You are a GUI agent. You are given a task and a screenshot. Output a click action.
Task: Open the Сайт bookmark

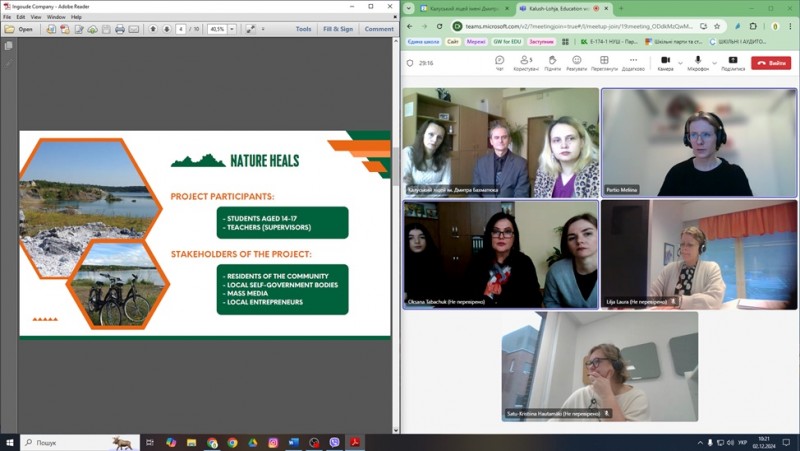[453, 41]
